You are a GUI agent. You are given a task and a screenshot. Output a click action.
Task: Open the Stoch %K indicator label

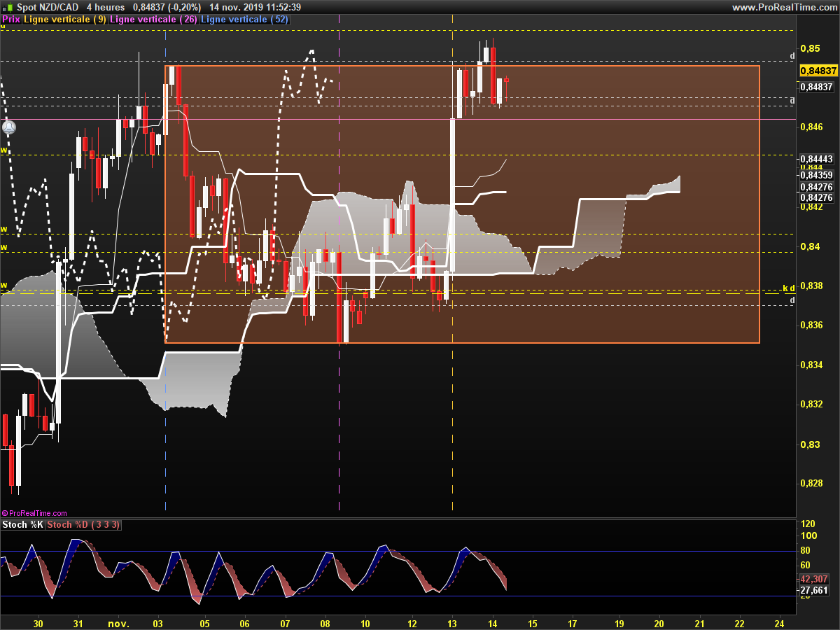point(23,525)
